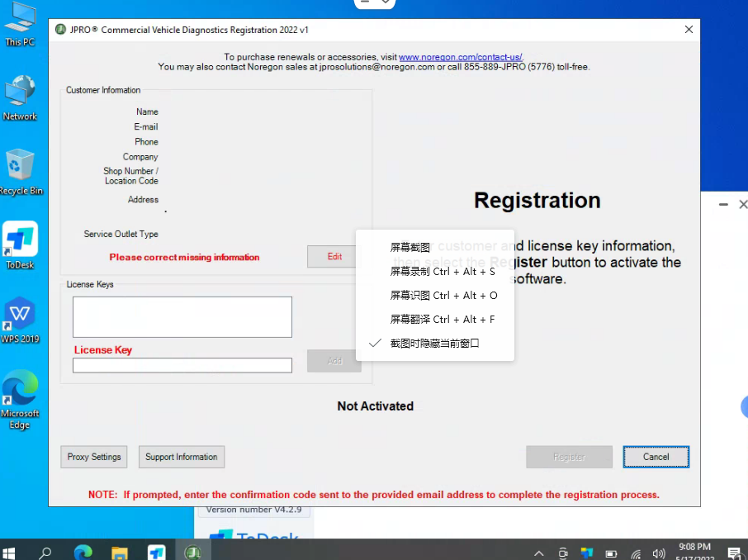Image resolution: width=748 pixels, height=560 pixels.
Task: Open taskbar search
Action: [45, 553]
